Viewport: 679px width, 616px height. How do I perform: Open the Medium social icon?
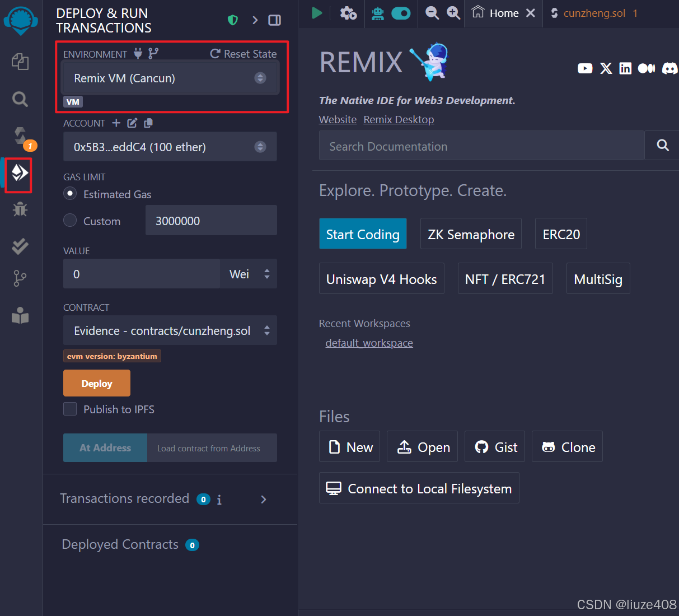[647, 68]
